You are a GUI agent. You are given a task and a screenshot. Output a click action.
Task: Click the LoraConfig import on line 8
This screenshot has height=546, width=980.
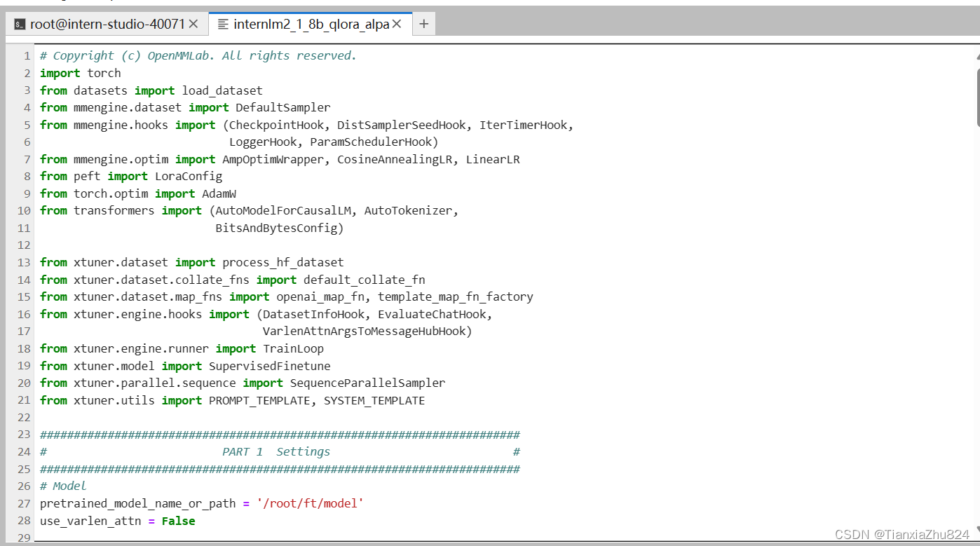188,176
